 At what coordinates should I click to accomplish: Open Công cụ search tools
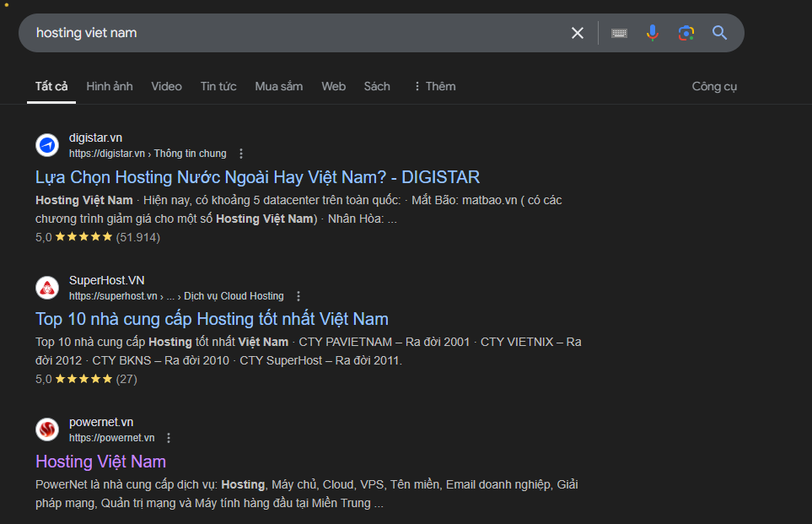pyautogui.click(x=714, y=86)
